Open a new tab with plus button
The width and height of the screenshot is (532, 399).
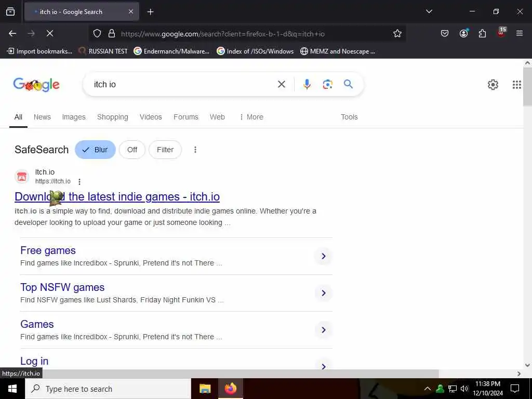click(x=150, y=12)
